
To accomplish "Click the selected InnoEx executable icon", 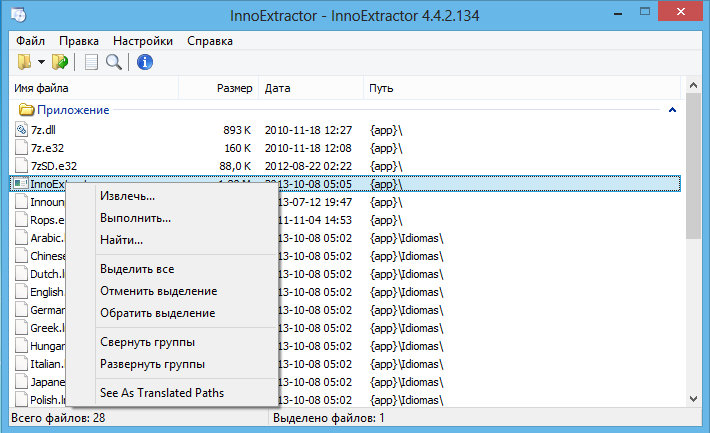I will [20, 183].
